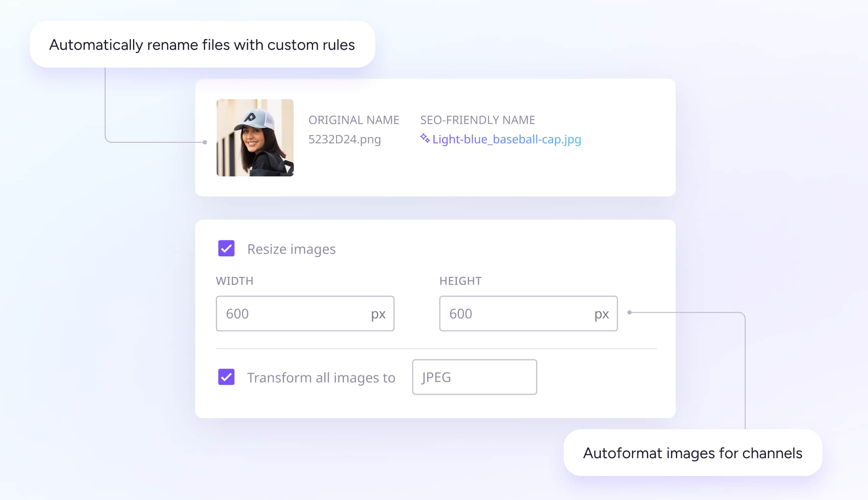This screenshot has height=500, width=868.
Task: Click connector dot next to Height field
Action: point(629,312)
